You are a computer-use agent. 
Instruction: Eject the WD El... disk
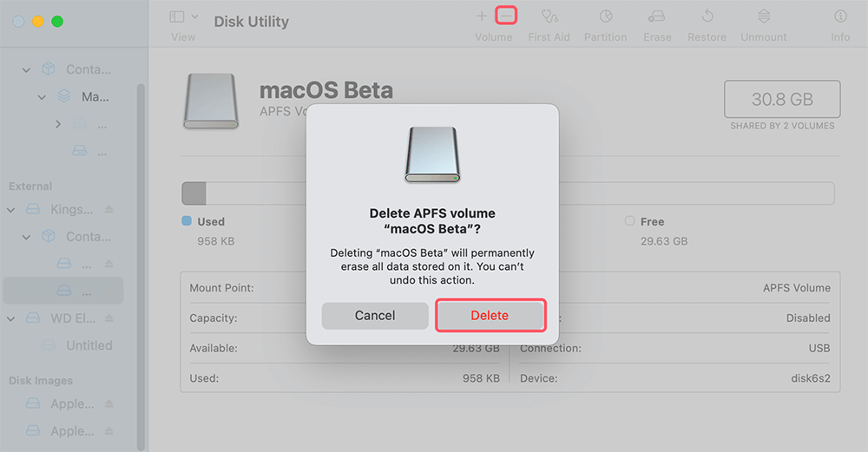pos(109,318)
